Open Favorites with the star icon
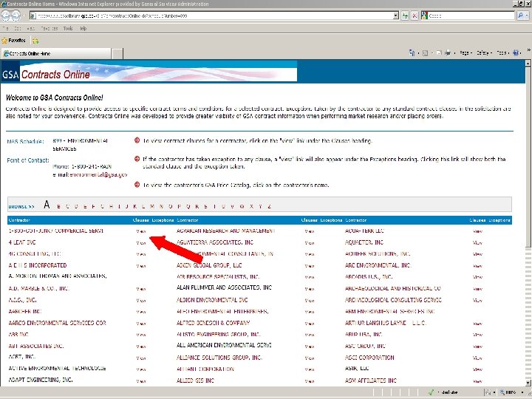Image resolution: width=532 pixels, height=399 pixels. point(4,41)
